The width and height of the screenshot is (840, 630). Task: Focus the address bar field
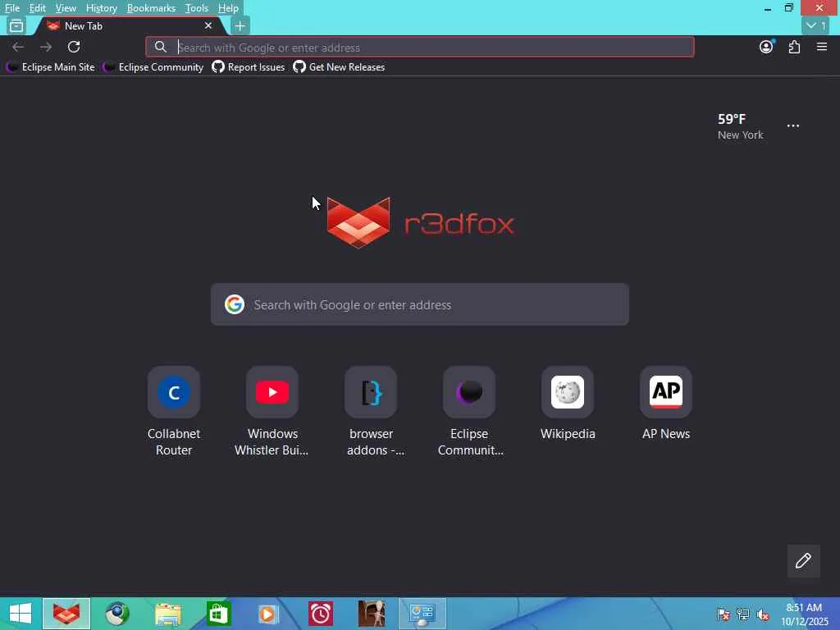(x=419, y=47)
